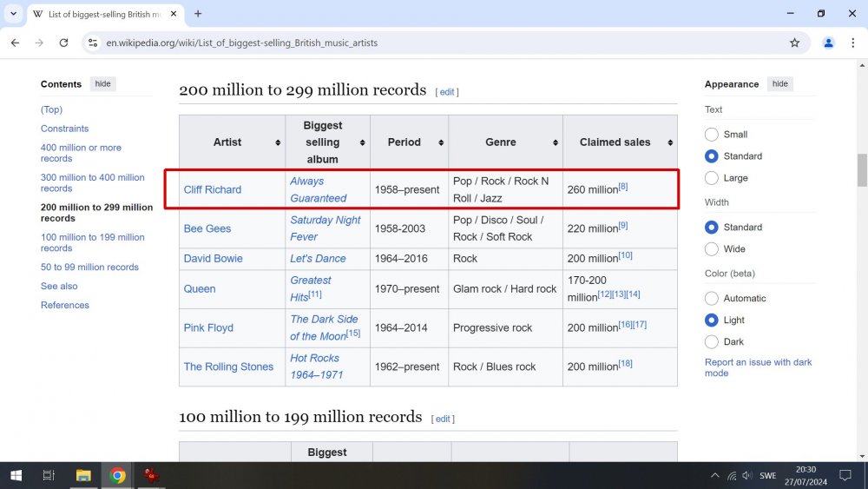
Task: Go back using the browser back arrow
Action: click(15, 43)
